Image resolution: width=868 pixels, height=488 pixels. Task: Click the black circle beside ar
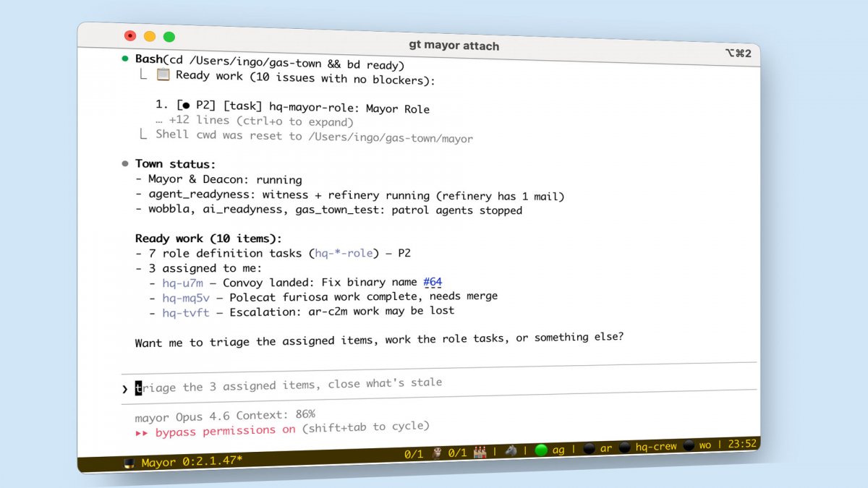click(x=589, y=448)
